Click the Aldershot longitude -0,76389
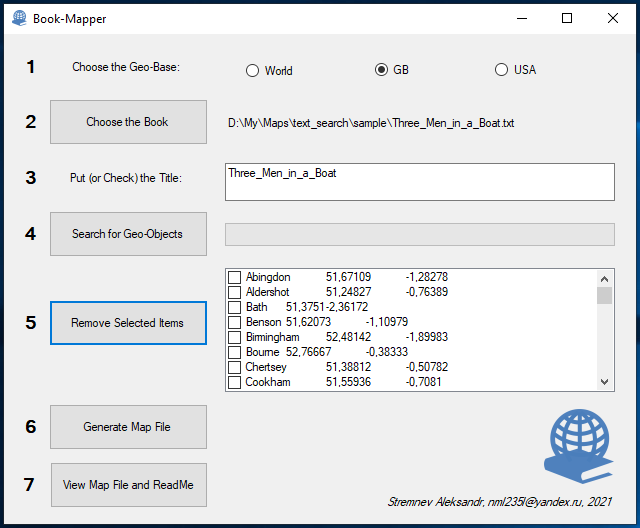 tap(427, 292)
